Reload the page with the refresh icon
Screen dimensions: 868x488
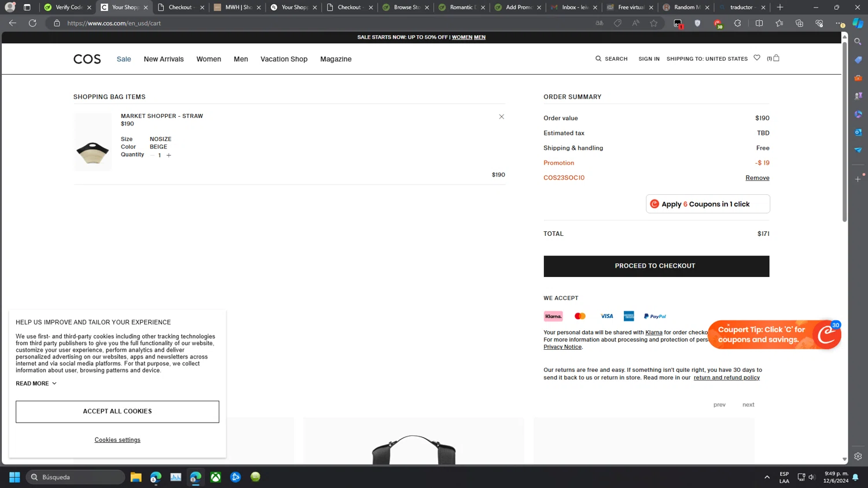32,23
